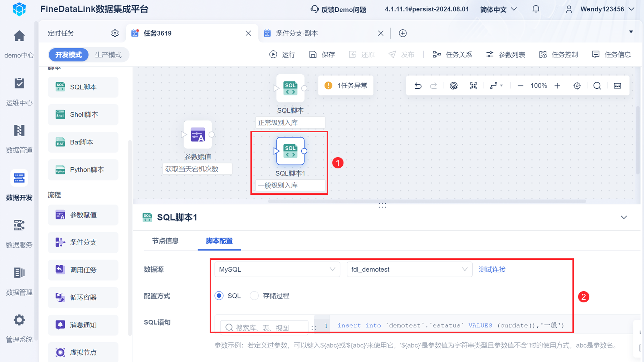Pick the 消息通知 node from palette
Viewport: 644px width, 362px height.
pyautogui.click(x=83, y=325)
